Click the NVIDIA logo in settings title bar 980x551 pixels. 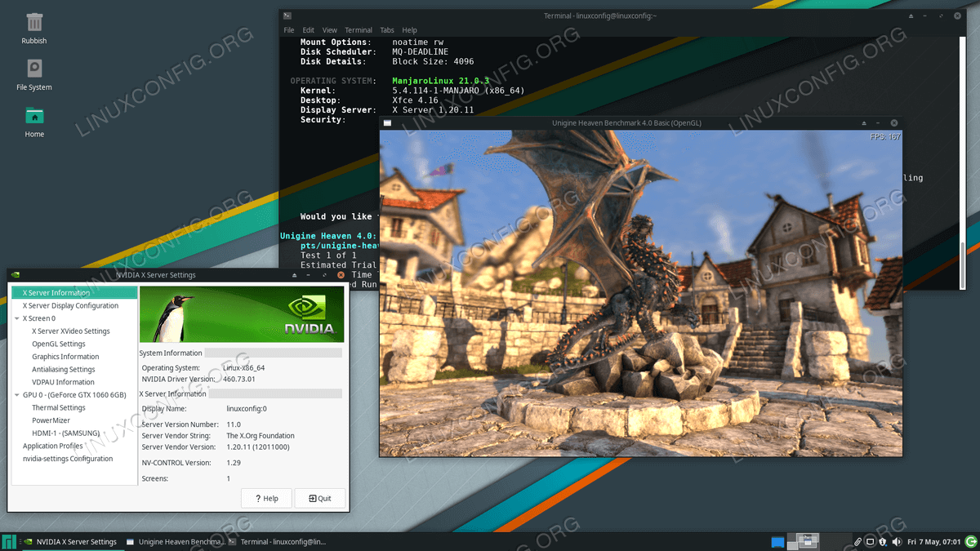point(16,275)
